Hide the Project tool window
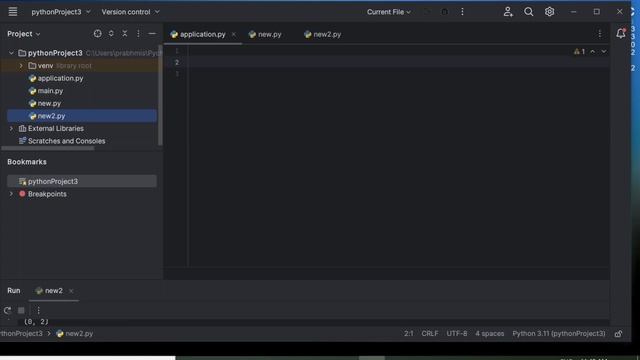Image resolution: width=640 pixels, height=360 pixels. [152, 33]
